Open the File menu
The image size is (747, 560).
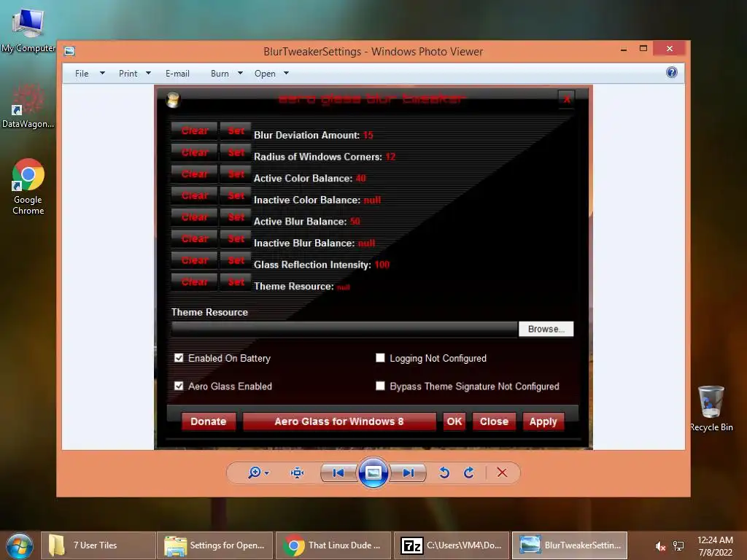[x=82, y=74]
